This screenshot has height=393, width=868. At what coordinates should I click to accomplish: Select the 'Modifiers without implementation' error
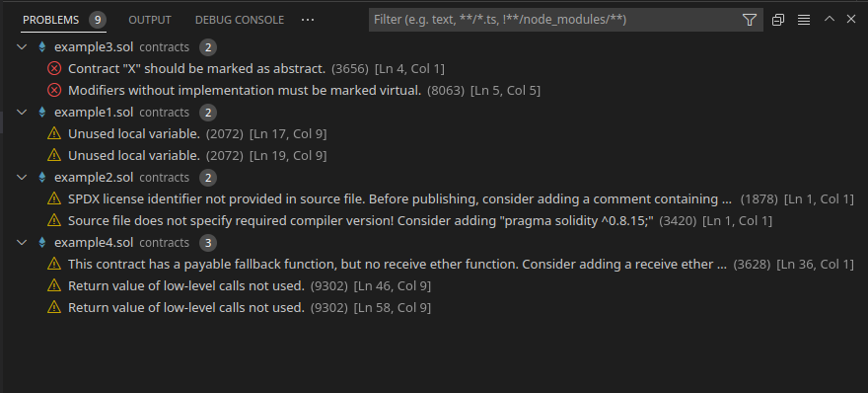[x=434, y=91]
